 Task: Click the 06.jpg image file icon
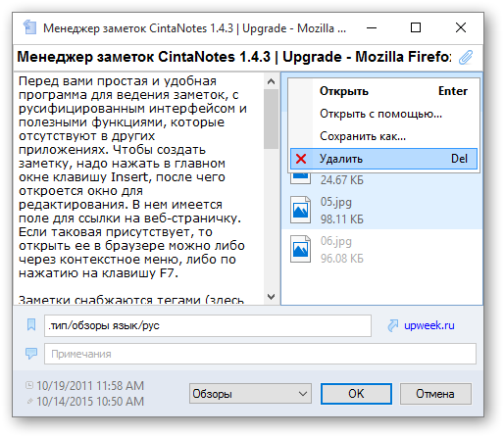pos(300,249)
